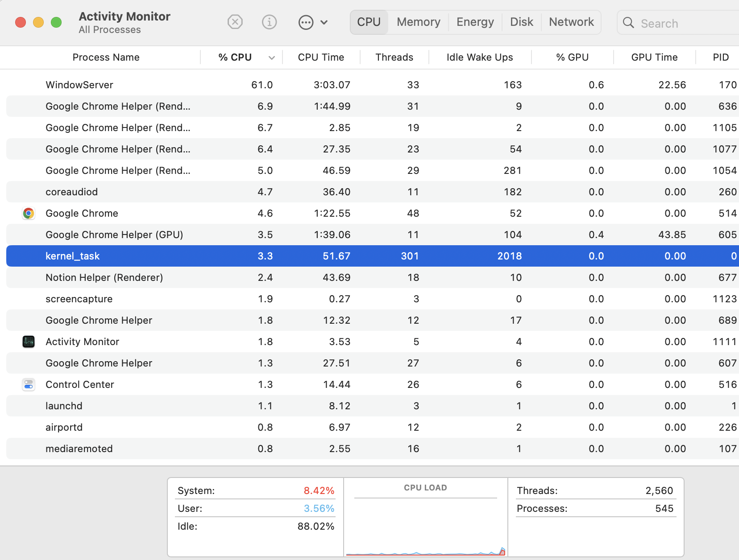Image resolution: width=739 pixels, height=560 pixels.
Task: Click the highlighted kernel_task row
Action: coord(373,256)
